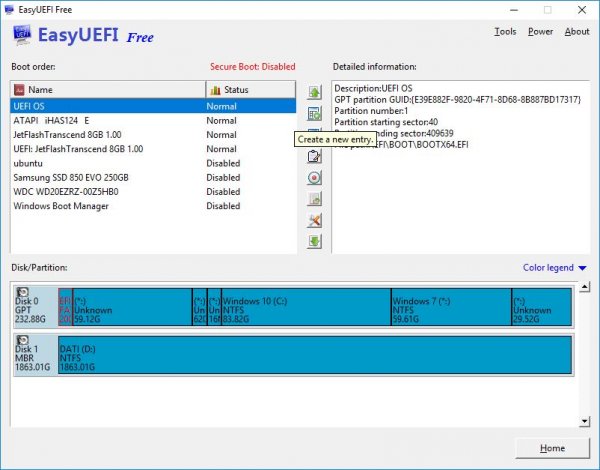
Task: Select the Windows 7 NTFS 59.61G partition
Action: pos(452,307)
